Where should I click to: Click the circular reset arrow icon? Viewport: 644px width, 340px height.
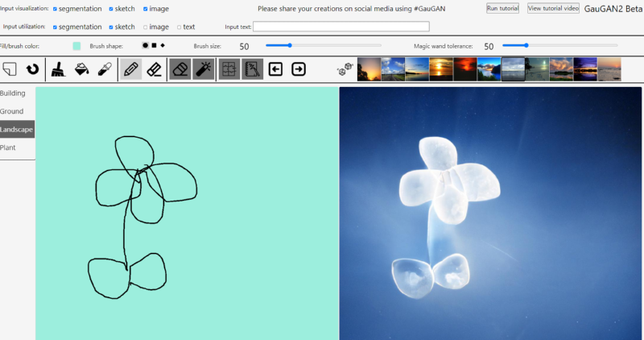(x=33, y=69)
